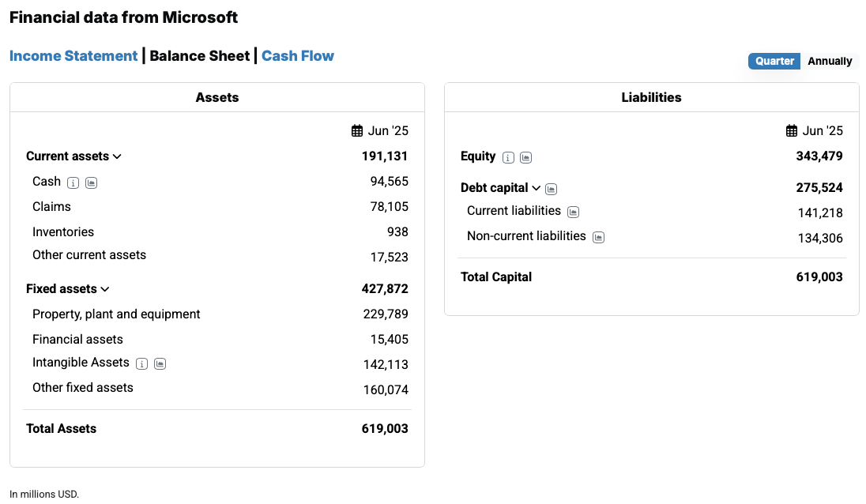Image resolution: width=866 pixels, height=504 pixels.
Task: Open the chart icon beside Cash
Action: coord(91,182)
